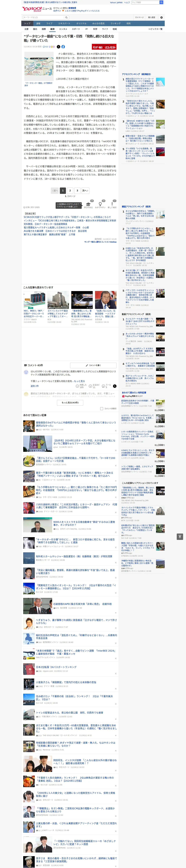Toggle the コメント非表示 checkbox
The height and width of the screenshot is (868, 186).
102,408
